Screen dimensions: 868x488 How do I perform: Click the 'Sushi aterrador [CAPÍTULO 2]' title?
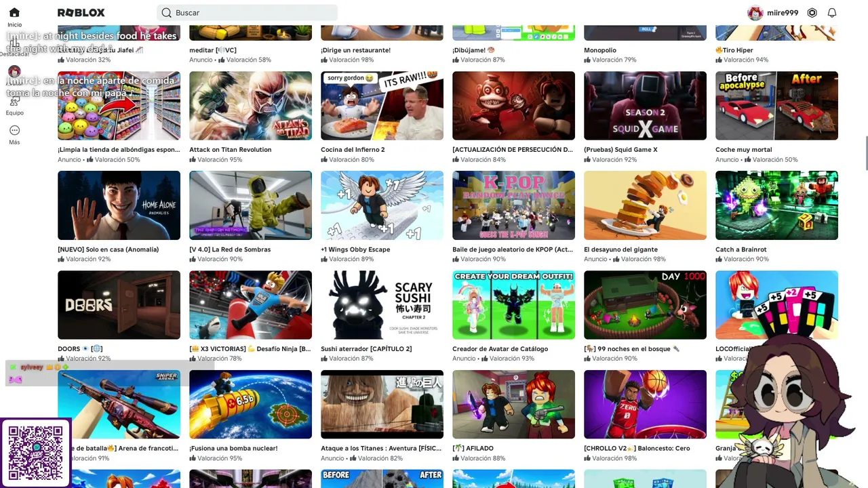(366, 349)
